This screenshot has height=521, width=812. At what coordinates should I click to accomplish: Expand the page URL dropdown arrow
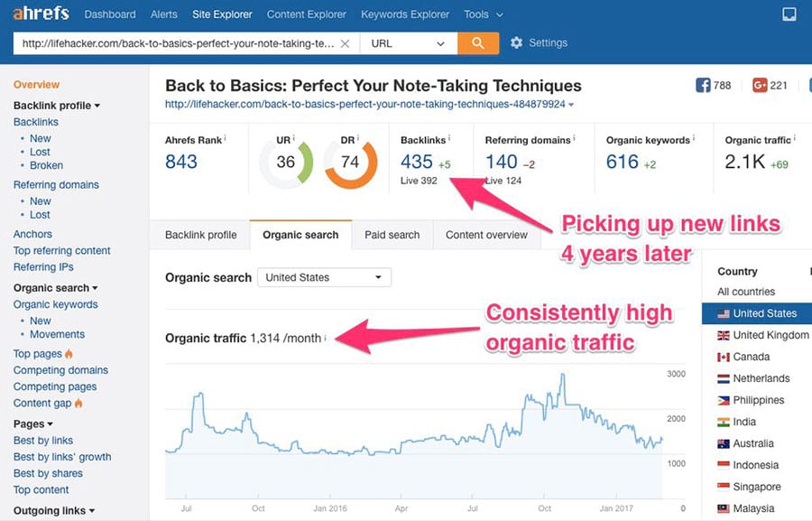571,105
